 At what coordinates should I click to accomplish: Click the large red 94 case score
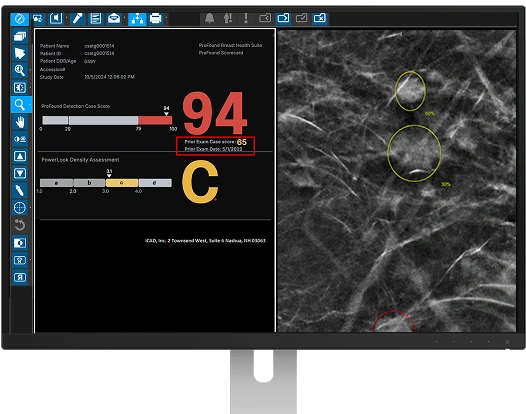click(215, 113)
